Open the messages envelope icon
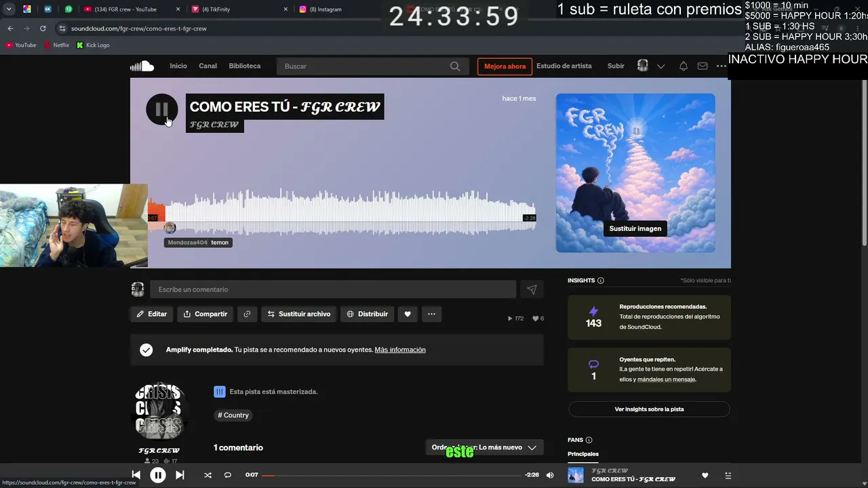The width and height of the screenshot is (868, 488). 703,66
